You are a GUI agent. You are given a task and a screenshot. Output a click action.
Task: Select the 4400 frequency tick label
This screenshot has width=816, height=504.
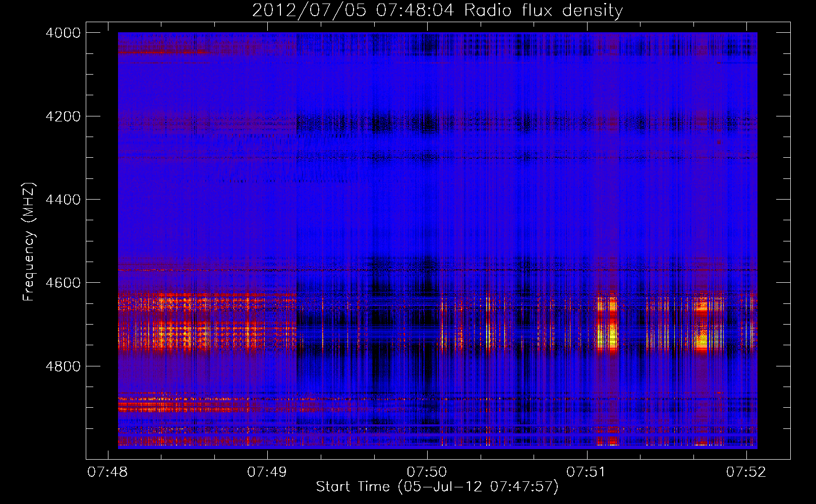(x=63, y=200)
